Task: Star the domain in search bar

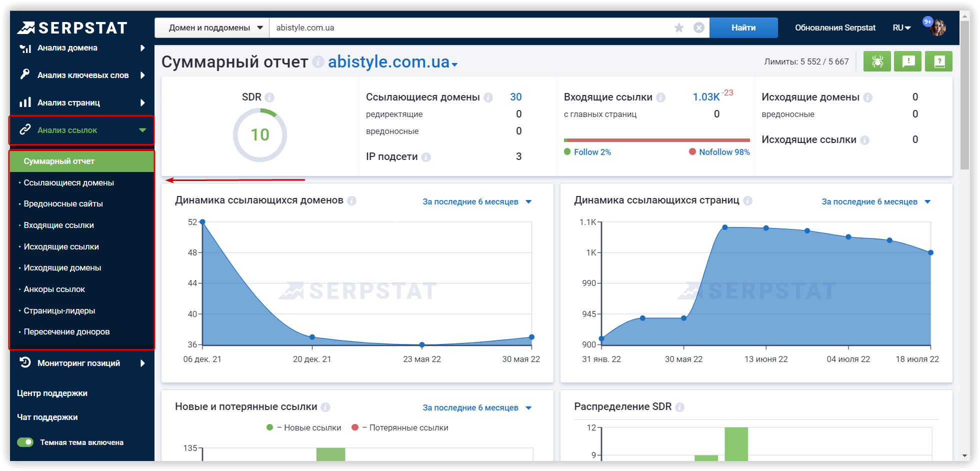Action: point(678,28)
